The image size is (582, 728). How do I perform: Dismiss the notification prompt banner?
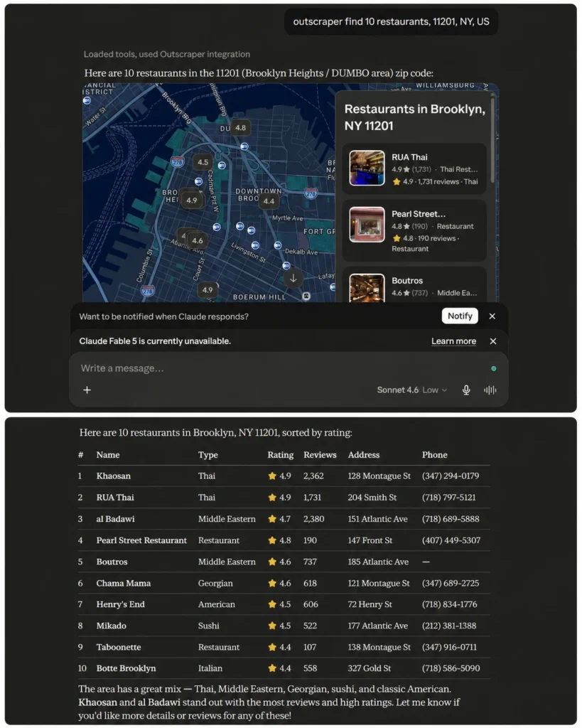tap(492, 316)
